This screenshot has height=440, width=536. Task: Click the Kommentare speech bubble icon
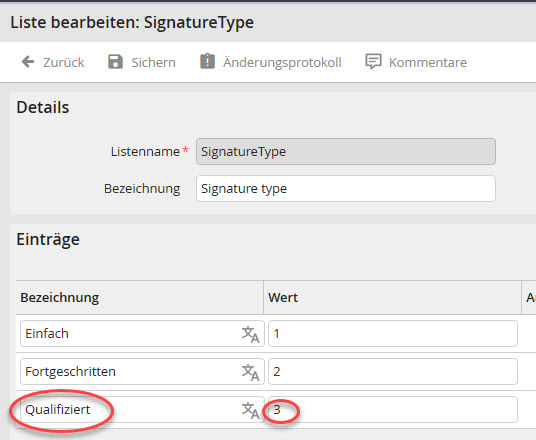tap(373, 62)
